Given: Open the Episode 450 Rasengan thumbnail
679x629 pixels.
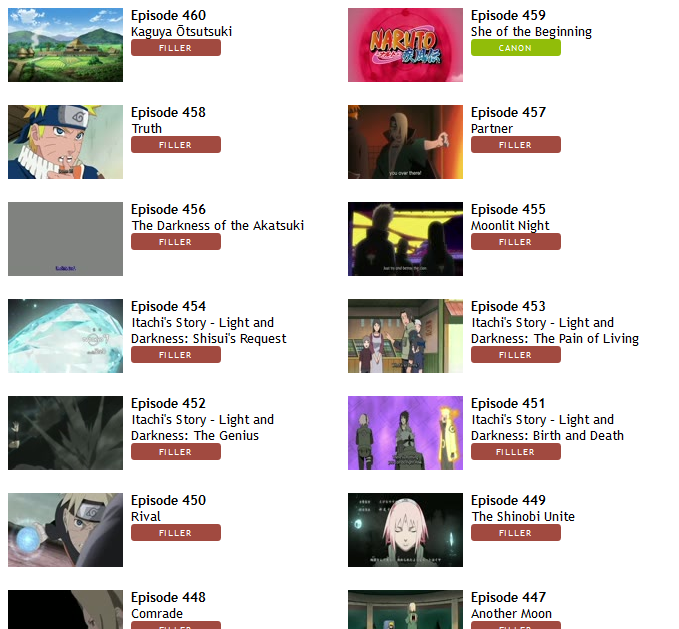Looking at the screenshot, I should 65,529.
